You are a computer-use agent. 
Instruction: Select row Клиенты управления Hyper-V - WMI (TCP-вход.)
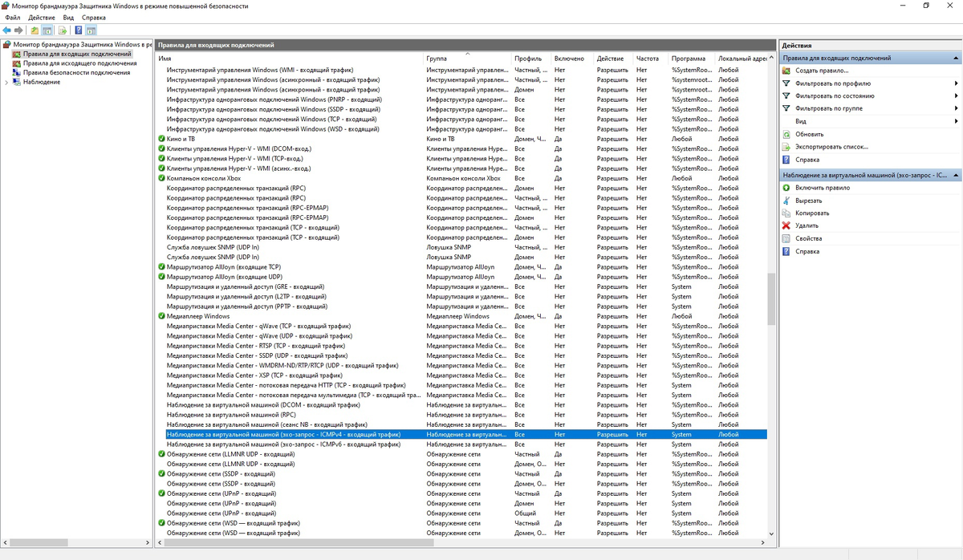pos(461,158)
